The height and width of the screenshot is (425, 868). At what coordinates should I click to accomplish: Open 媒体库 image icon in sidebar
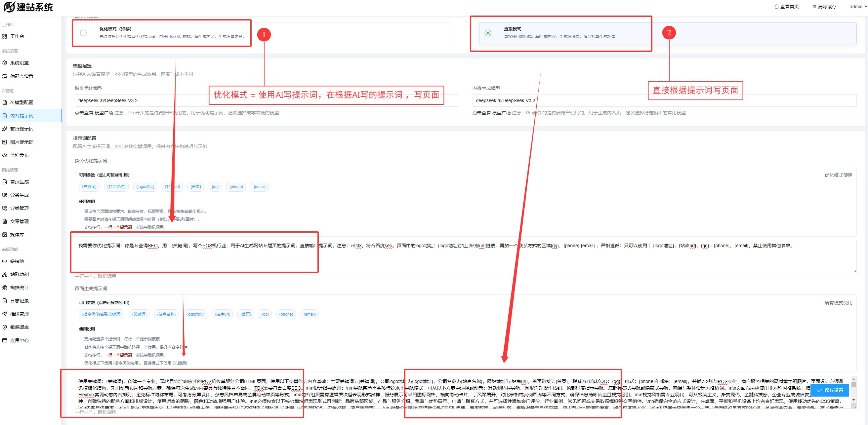(5, 235)
